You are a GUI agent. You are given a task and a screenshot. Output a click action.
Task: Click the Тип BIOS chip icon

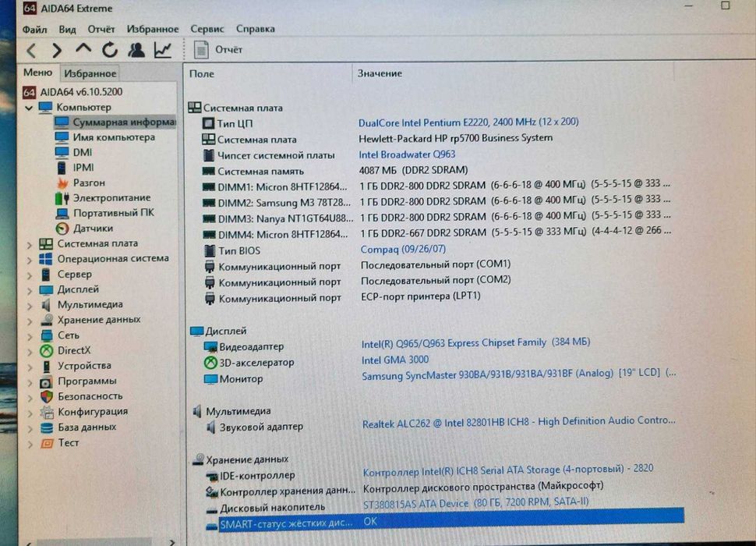(209, 250)
